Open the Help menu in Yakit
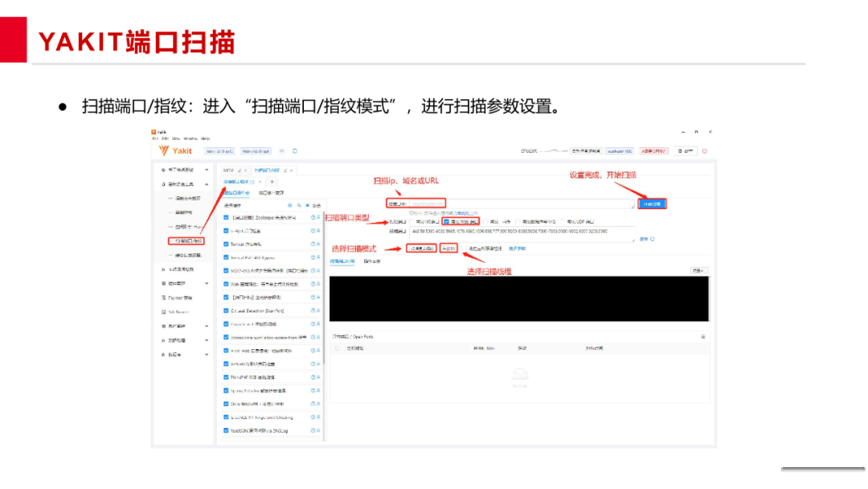The height and width of the screenshot is (489, 868). coord(206,138)
